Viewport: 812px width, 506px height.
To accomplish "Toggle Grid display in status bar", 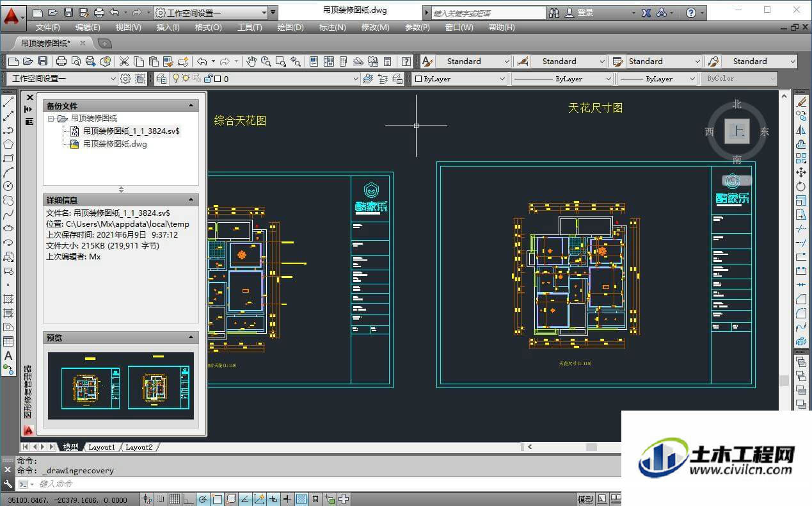I will pos(174,500).
